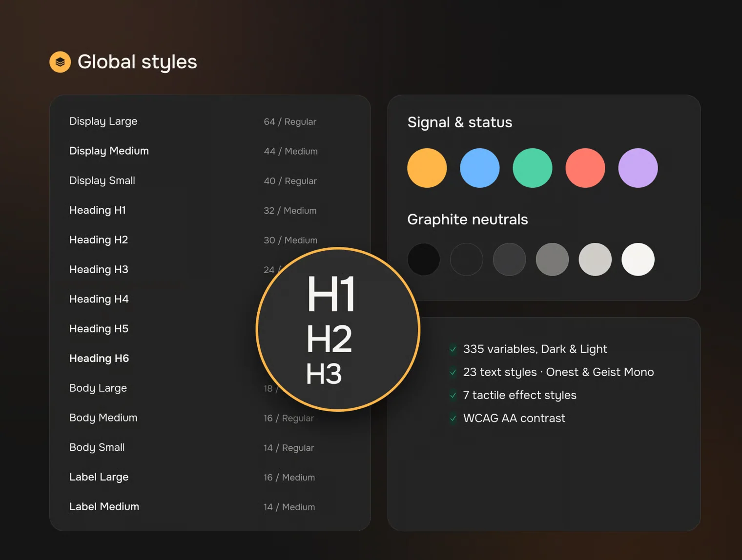This screenshot has height=560, width=742.
Task: Choose the Heading H3 style
Action: pos(99,270)
